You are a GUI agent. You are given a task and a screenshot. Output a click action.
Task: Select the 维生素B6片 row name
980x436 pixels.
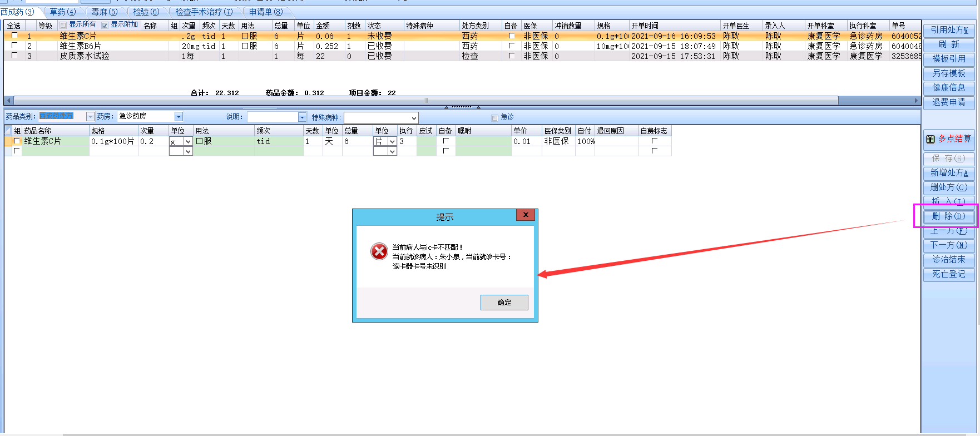[x=81, y=46]
